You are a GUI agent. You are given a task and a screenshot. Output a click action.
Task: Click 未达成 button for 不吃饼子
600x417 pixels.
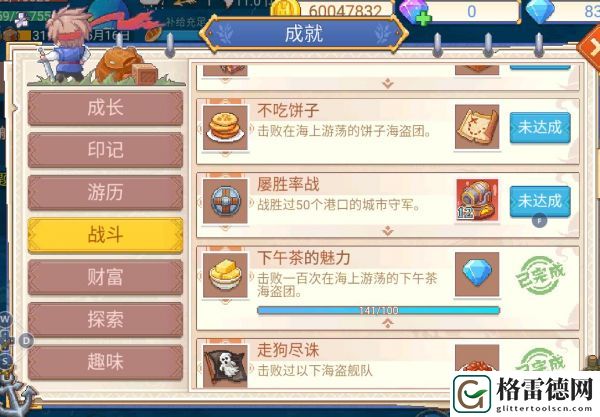(x=540, y=127)
